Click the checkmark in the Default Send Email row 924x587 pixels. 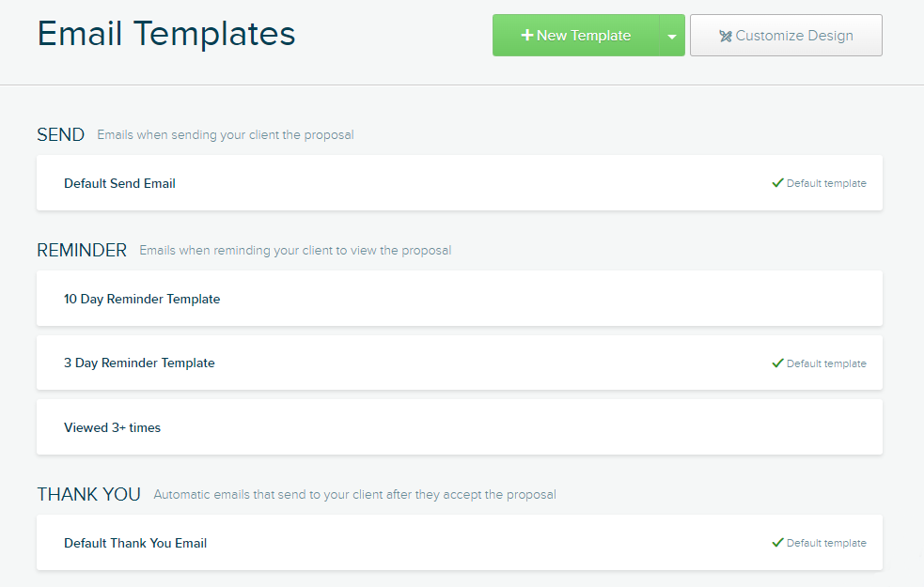(x=778, y=183)
